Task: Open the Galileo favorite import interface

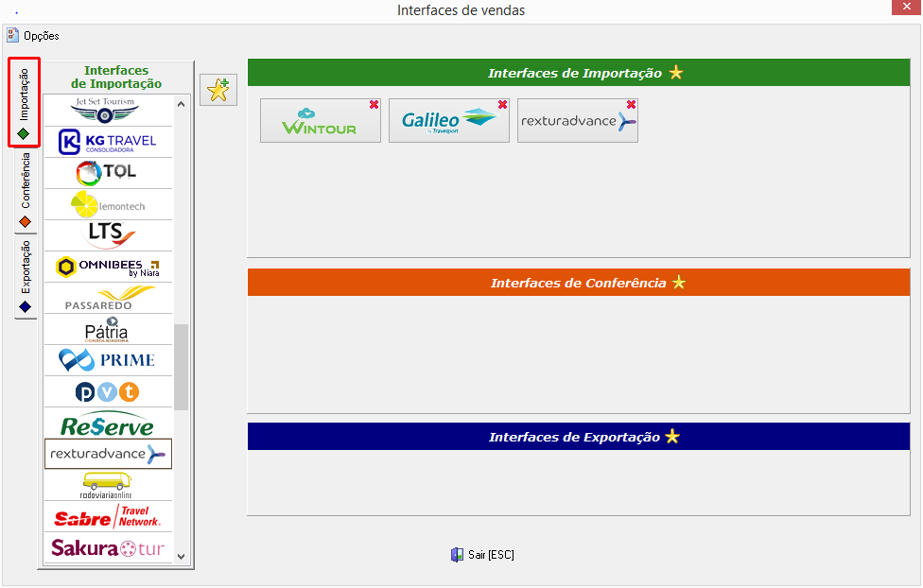Action: pyautogui.click(x=448, y=121)
